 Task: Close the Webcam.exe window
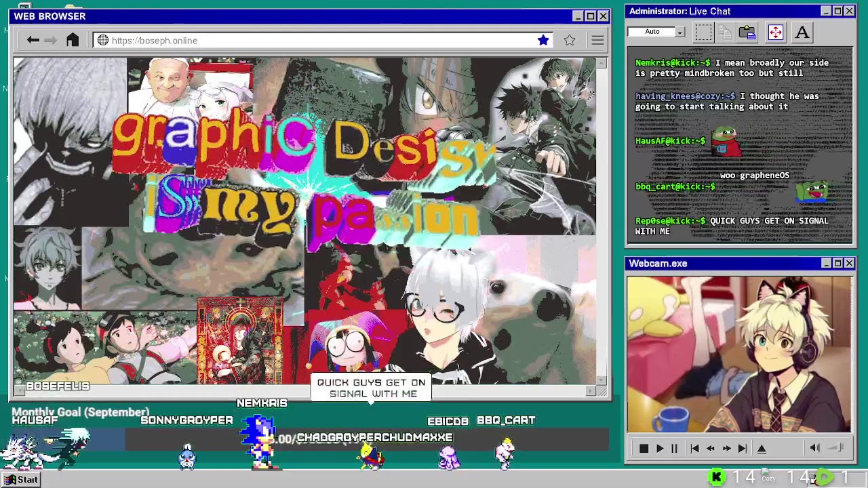coord(849,263)
